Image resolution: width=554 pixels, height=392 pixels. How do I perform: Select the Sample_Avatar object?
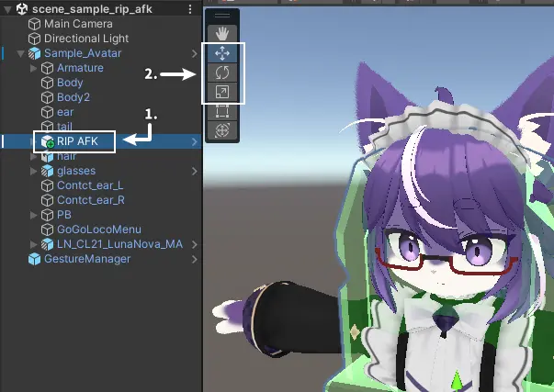[x=83, y=53]
